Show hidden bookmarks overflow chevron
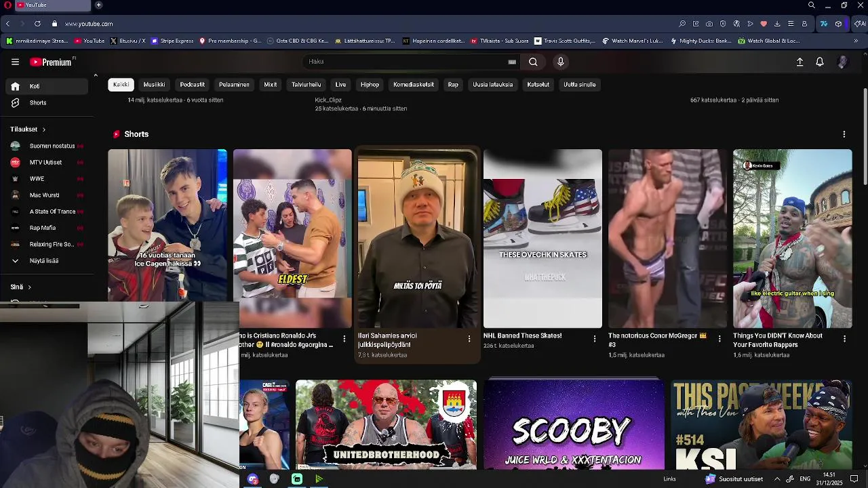The image size is (868, 488). pos(856,41)
